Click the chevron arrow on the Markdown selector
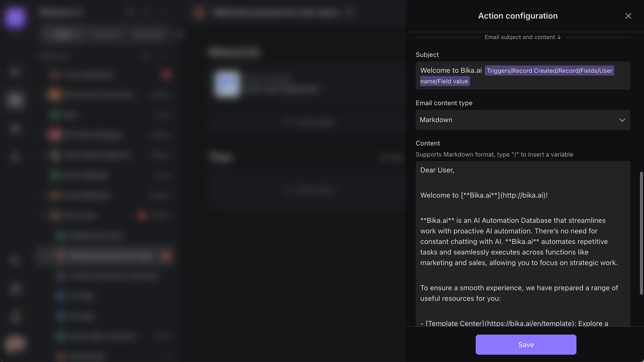 click(x=622, y=120)
